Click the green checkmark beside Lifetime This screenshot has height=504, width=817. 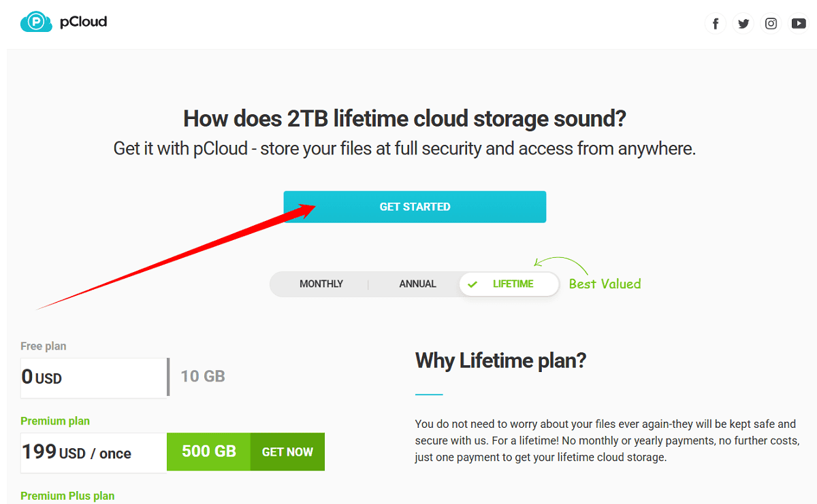tap(471, 284)
